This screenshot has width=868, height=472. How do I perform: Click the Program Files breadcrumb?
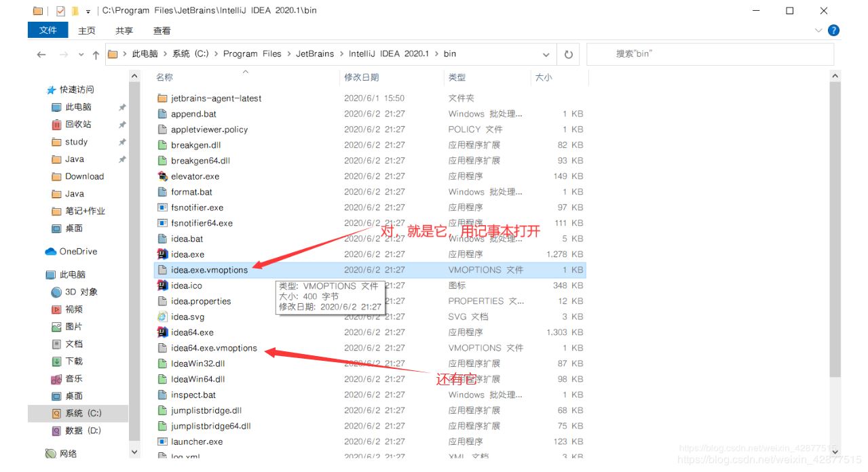[252, 54]
